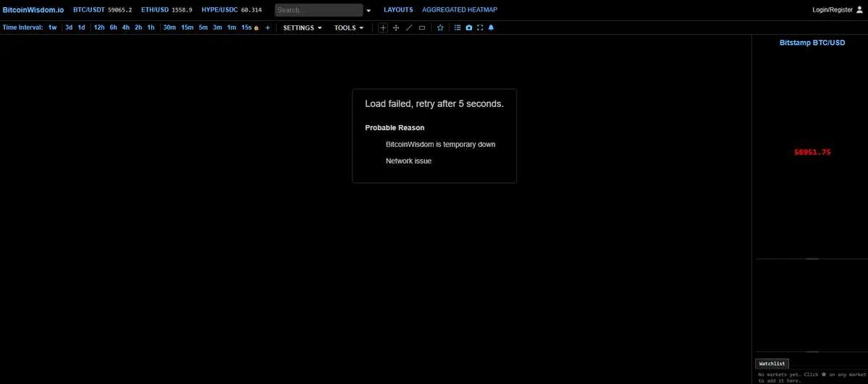Click the Bitstamp BTC/USD panel title
Screen dimensions: 868x384
click(812, 43)
